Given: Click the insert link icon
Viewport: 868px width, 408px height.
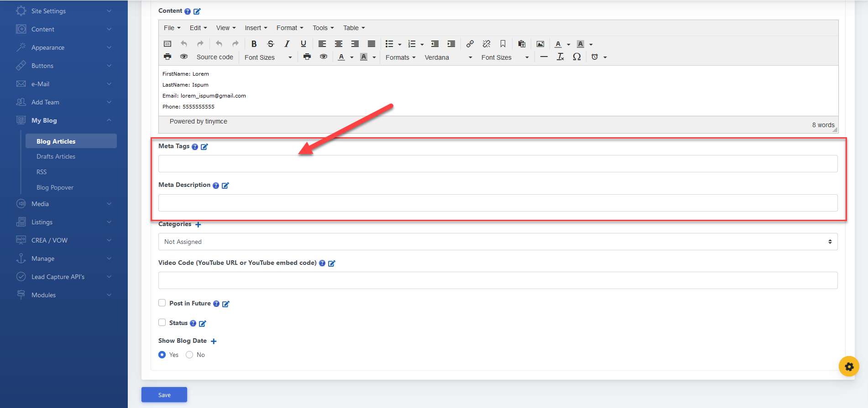Looking at the screenshot, I should click(x=470, y=44).
